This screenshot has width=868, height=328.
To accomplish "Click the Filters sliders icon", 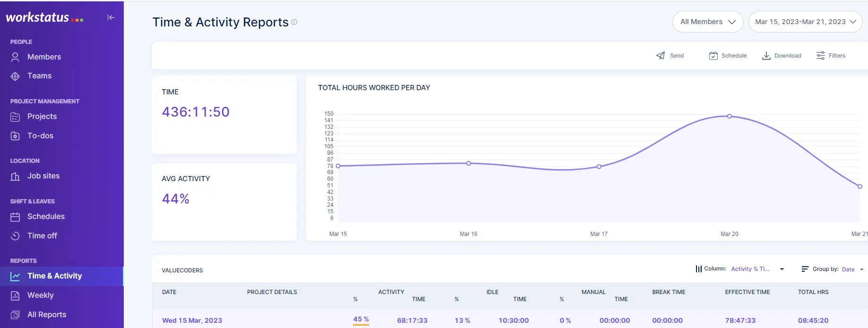I will click(x=821, y=56).
